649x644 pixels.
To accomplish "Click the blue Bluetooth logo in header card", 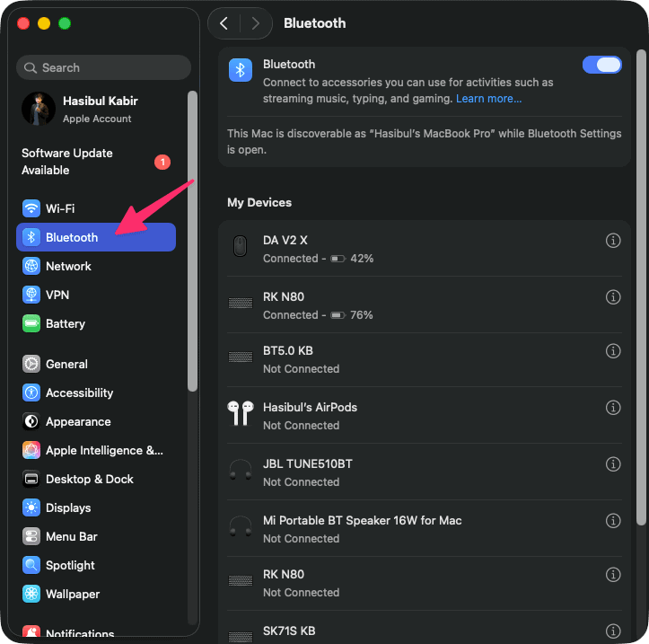I will click(240, 70).
